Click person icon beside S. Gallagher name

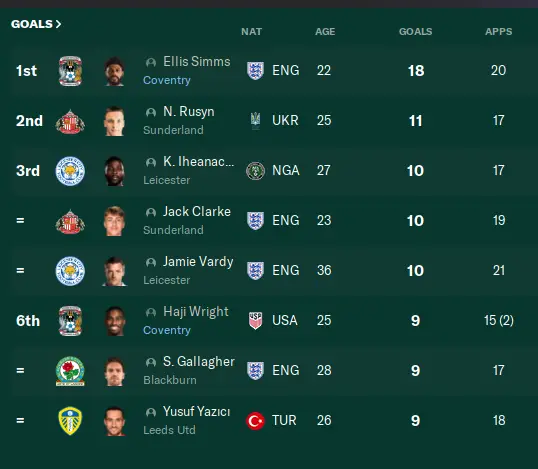[151, 362]
